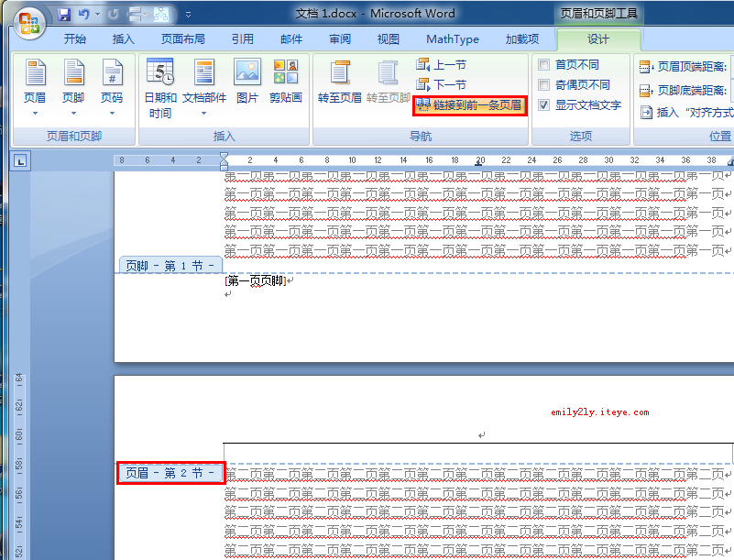The width and height of the screenshot is (734, 560).
Task: Expand the 文档部件 dropdown arrow
Action: 204,113
